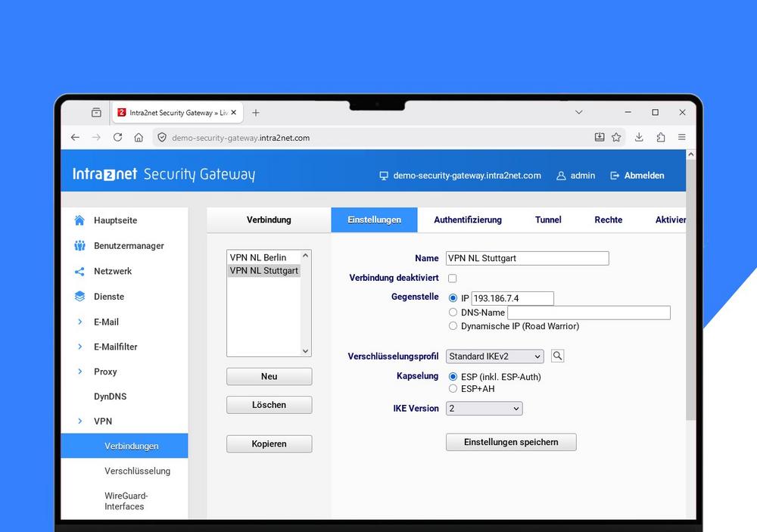Click the Benutzermanager people icon

79,246
